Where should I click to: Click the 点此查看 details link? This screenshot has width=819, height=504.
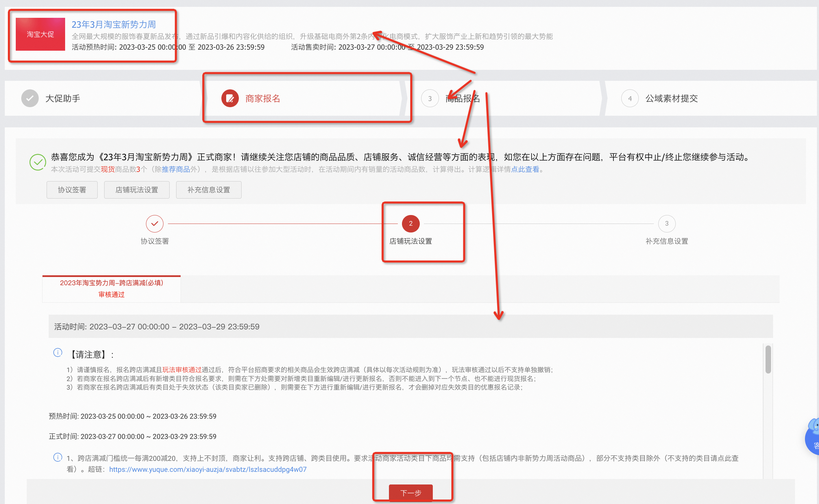[x=525, y=169]
